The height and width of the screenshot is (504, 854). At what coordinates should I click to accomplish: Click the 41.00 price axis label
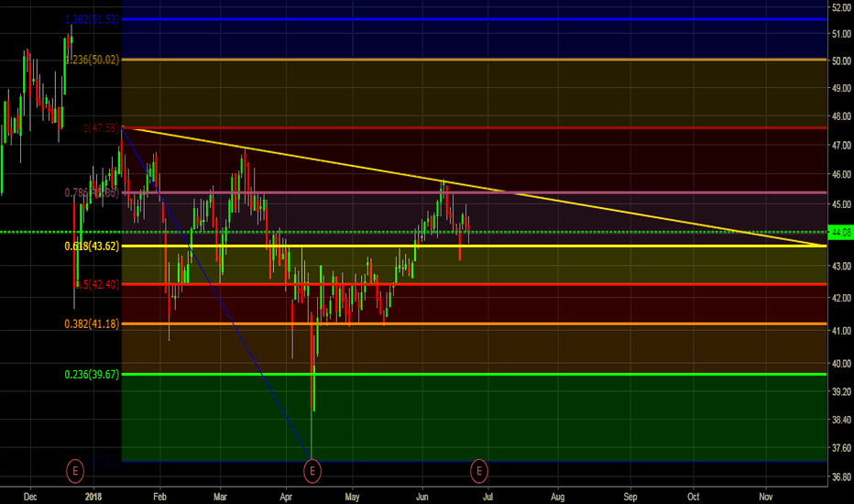(x=841, y=331)
